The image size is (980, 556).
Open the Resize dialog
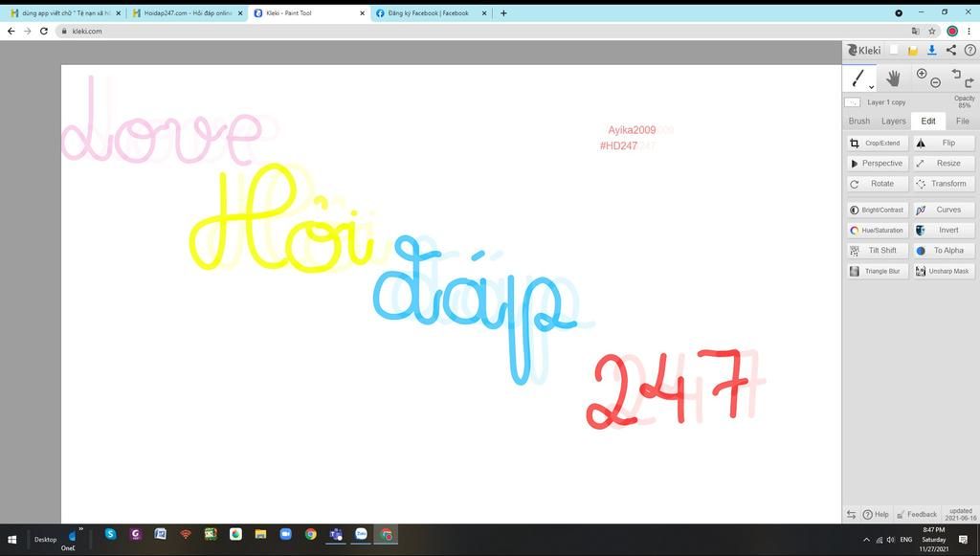click(x=944, y=163)
